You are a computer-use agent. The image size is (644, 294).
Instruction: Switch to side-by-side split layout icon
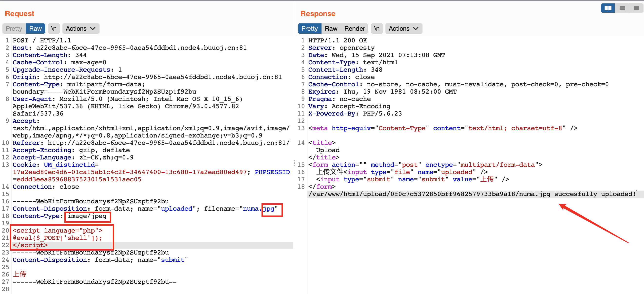(x=608, y=8)
